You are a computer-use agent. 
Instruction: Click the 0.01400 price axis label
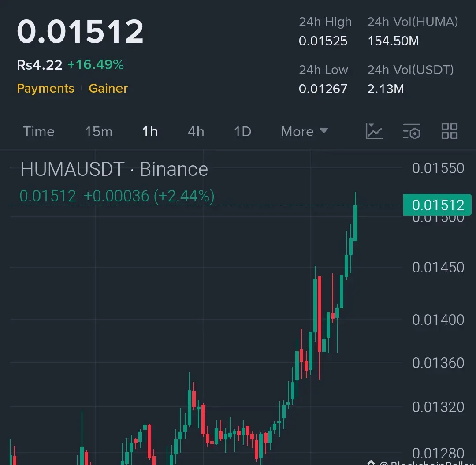pyautogui.click(x=438, y=320)
